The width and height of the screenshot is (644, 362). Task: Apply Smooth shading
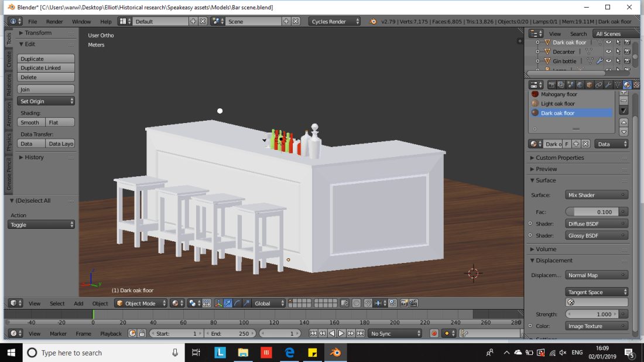pos(30,122)
